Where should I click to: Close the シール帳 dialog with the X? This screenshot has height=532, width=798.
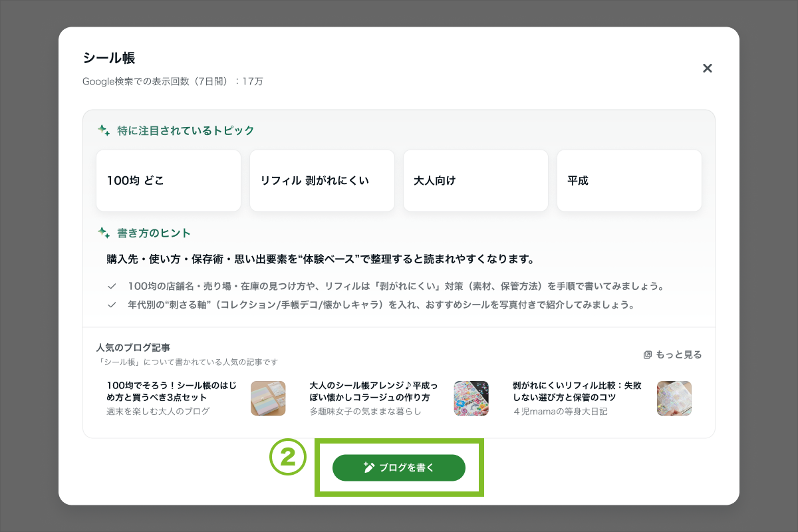708,68
